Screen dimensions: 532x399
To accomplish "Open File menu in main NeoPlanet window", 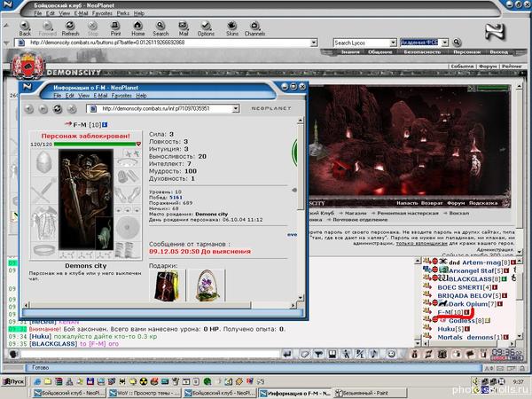I will pyautogui.click(x=37, y=13).
